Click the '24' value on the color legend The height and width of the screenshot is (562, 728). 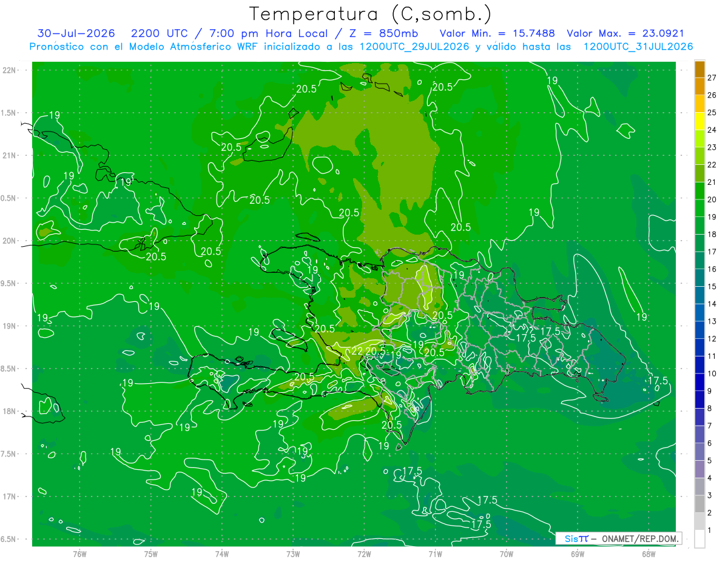tap(712, 130)
